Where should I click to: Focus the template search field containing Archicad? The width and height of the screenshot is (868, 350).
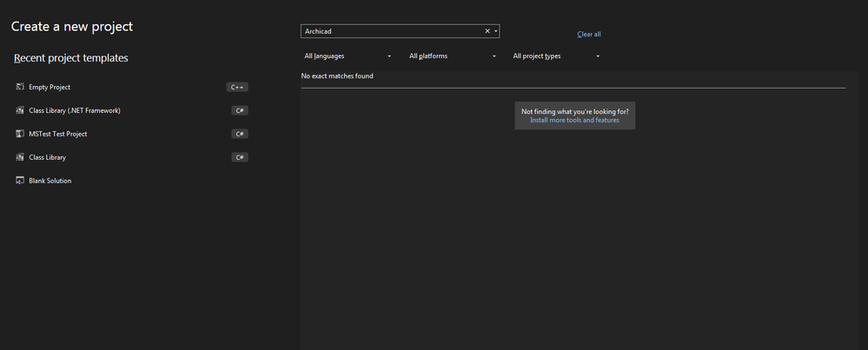pos(391,31)
